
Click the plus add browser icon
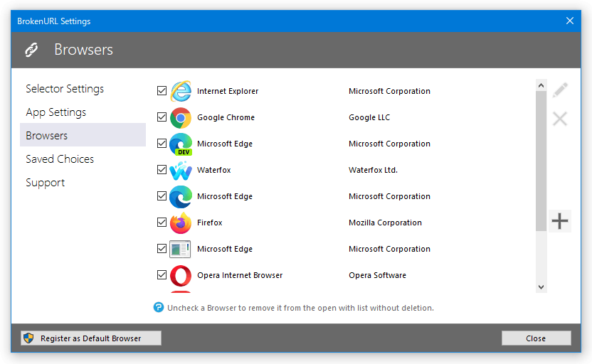coord(560,221)
